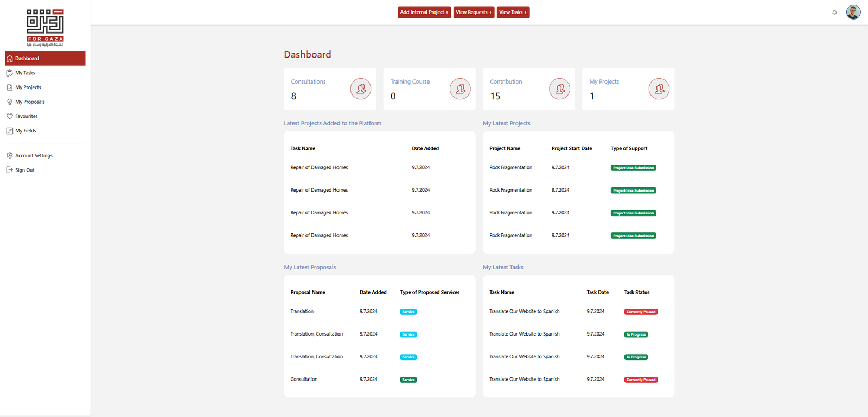Open the Dashboard sidebar item
The image size is (868, 417).
27,59
